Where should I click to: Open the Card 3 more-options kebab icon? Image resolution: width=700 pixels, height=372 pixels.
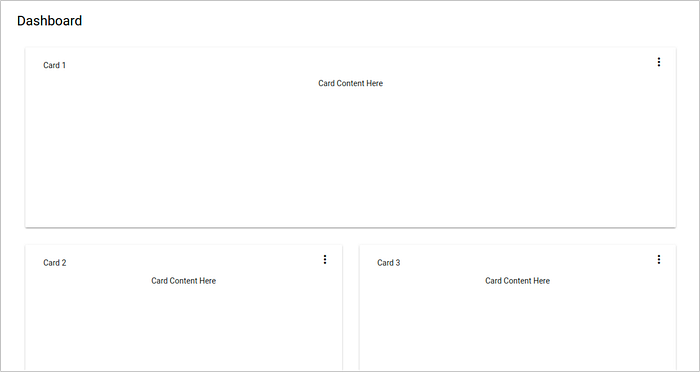[x=658, y=259]
